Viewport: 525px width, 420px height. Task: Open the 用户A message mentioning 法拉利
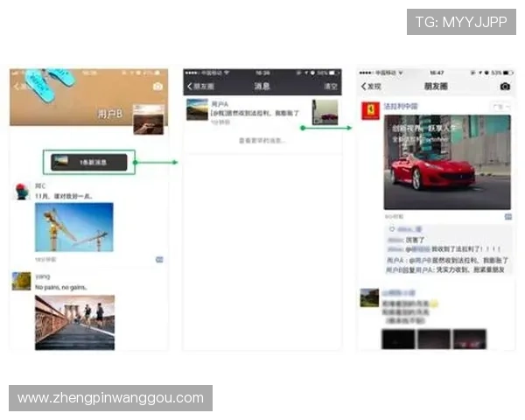[x=255, y=113]
